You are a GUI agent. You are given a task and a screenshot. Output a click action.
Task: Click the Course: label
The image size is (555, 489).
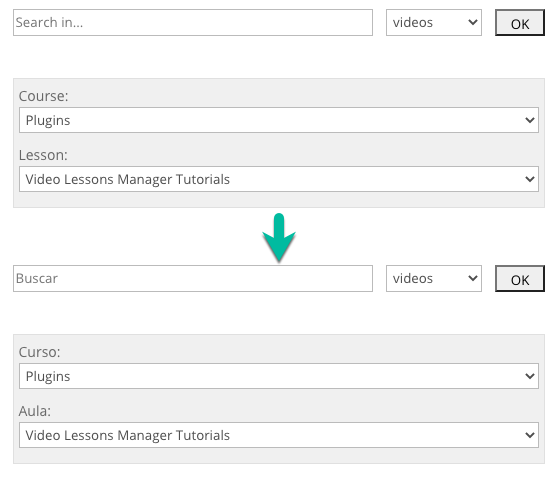pos(43,96)
